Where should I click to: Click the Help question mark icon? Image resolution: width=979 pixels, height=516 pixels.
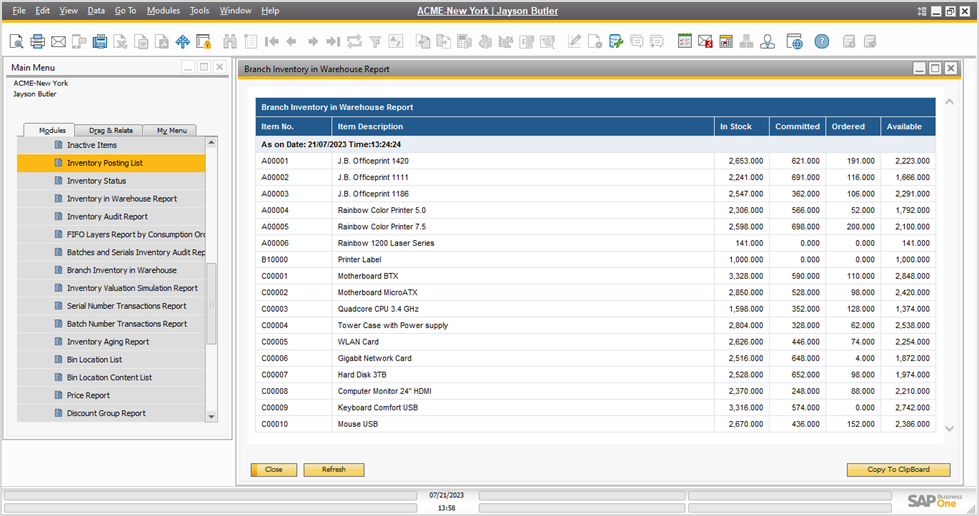pos(821,41)
